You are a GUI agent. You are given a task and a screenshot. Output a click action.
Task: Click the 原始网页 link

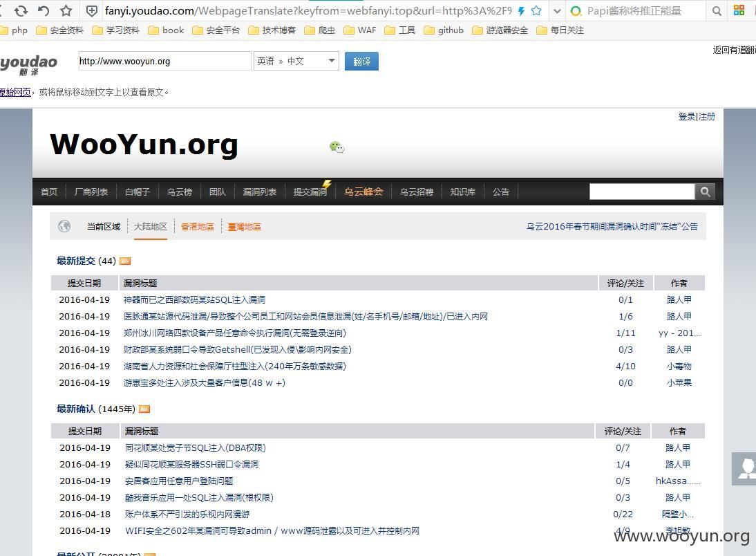[15, 92]
